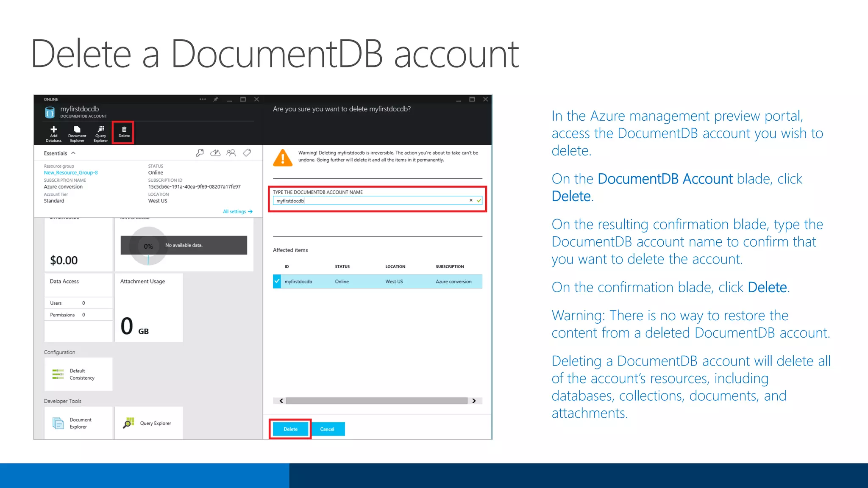868x488 pixels.
Task: Click the Affected items heading
Action: click(290, 250)
